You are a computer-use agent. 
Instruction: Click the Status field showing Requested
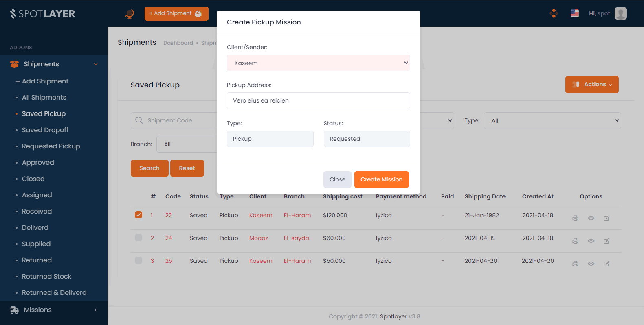pyautogui.click(x=367, y=139)
